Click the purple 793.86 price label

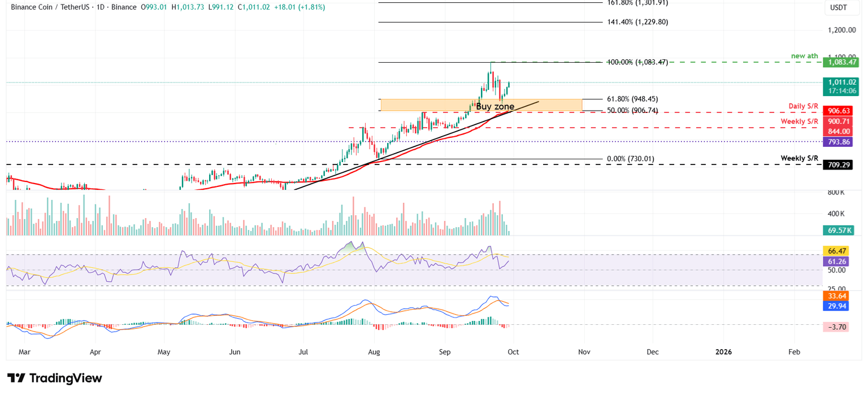tap(837, 140)
